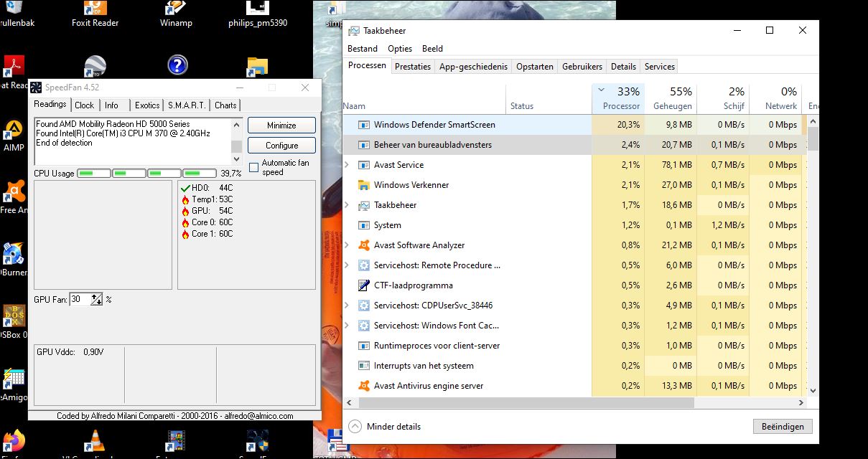Sort processes by the Geheugen column
This screenshot has width=868, height=459.
[670, 99]
